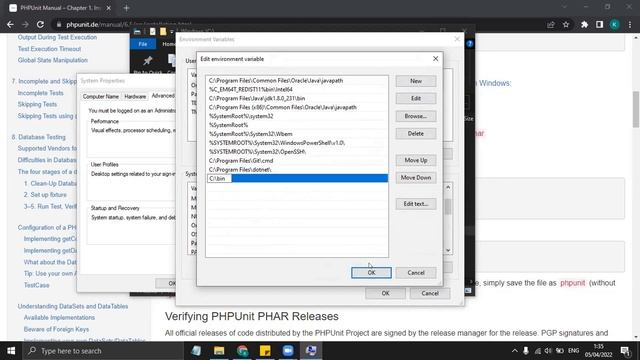Click the Move Down button
This screenshot has height=360, width=640.
pos(416,178)
